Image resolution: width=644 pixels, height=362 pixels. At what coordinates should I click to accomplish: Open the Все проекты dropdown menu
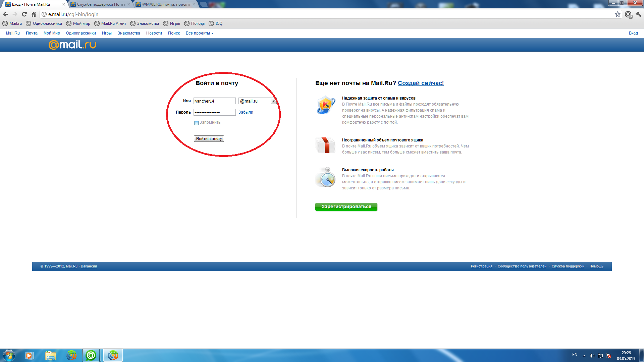pos(200,33)
